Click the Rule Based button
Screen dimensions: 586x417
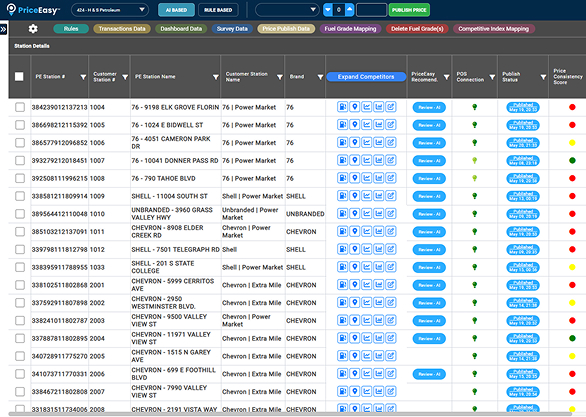218,10
